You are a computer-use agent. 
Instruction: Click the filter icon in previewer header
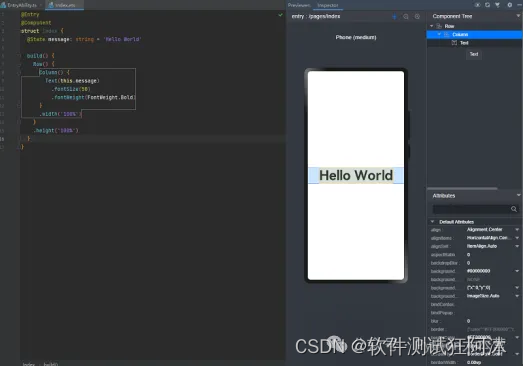click(497, 5)
